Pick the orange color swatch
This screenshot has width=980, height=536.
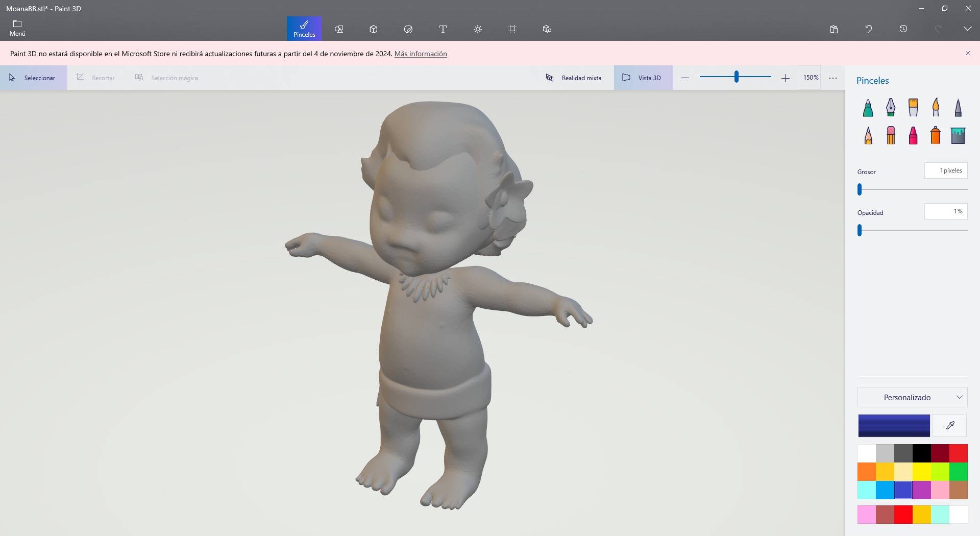pos(867,472)
